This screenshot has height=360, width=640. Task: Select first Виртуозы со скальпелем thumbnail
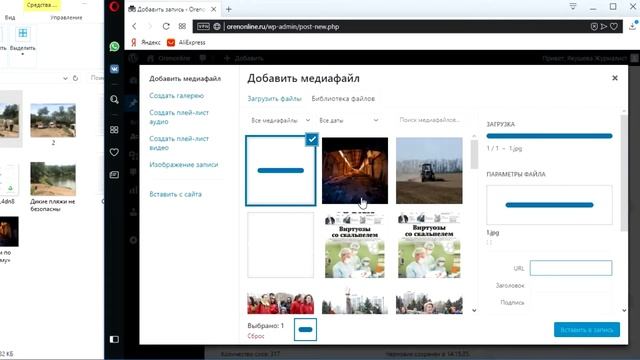click(355, 245)
